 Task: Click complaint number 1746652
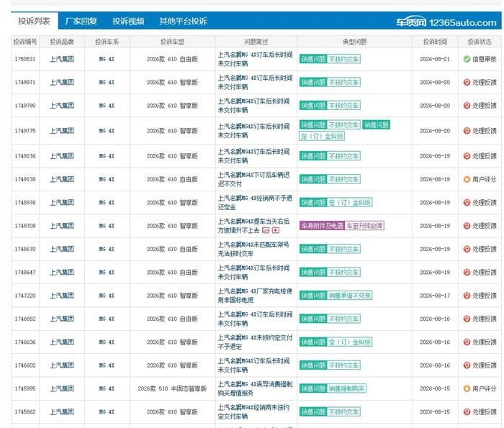[x=25, y=319]
